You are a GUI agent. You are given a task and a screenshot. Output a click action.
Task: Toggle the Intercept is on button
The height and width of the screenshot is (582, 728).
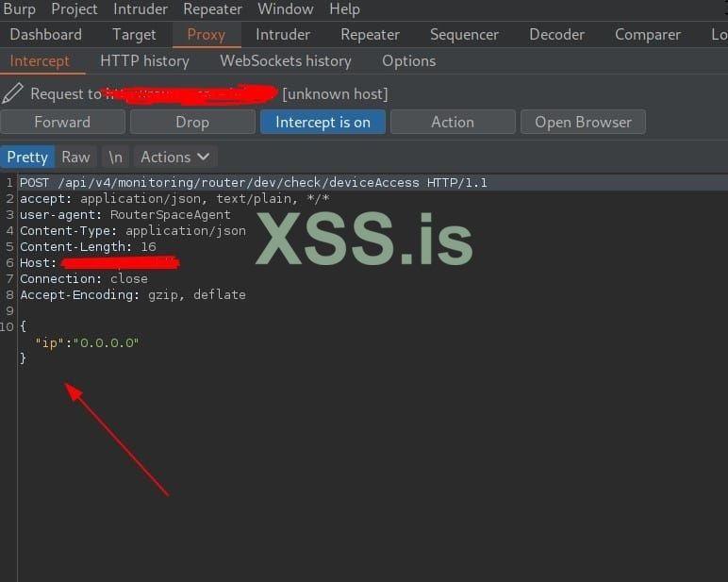pyautogui.click(x=323, y=123)
